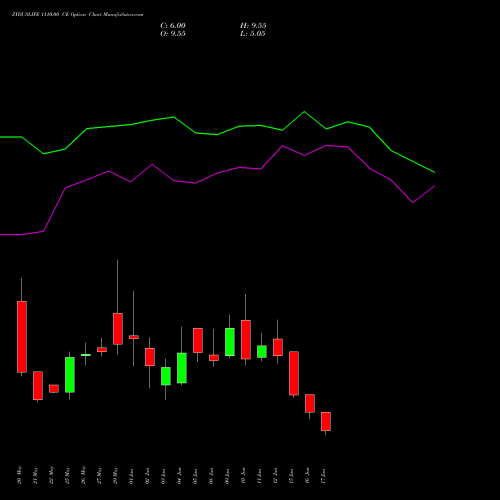Click the open value O: 9.55
Viewport: 500px width, 500px height.
tap(173, 34)
